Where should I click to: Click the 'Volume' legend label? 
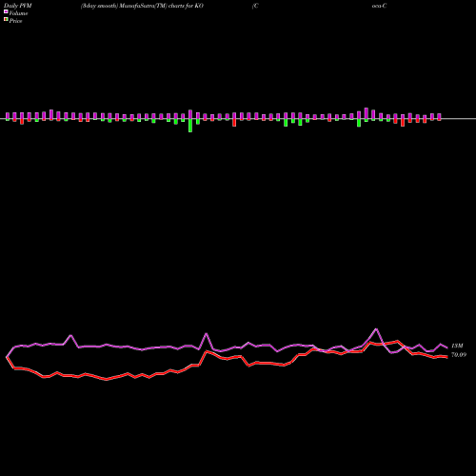pos(18,13)
